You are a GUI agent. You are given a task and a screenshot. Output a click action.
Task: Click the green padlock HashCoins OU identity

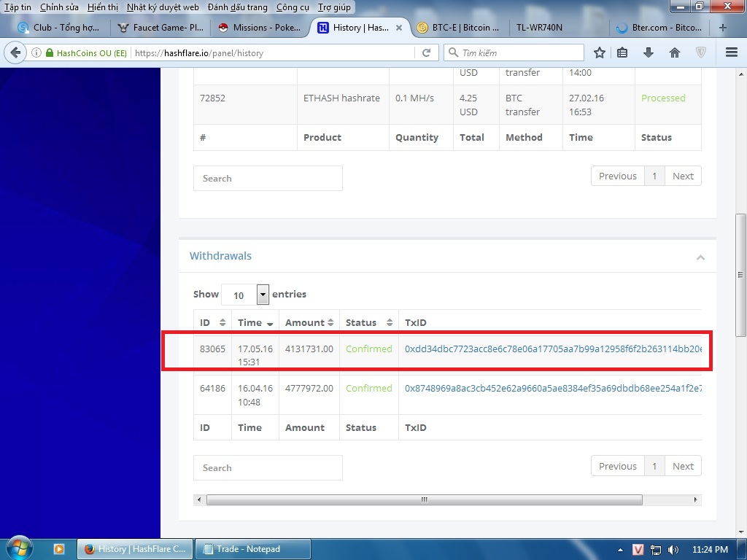pyautogui.click(x=86, y=52)
